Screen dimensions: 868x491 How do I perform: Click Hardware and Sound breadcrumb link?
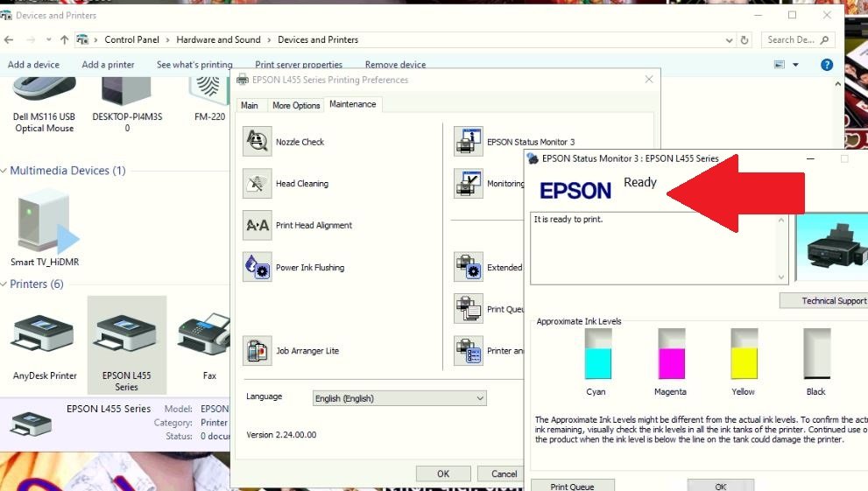[x=218, y=39]
